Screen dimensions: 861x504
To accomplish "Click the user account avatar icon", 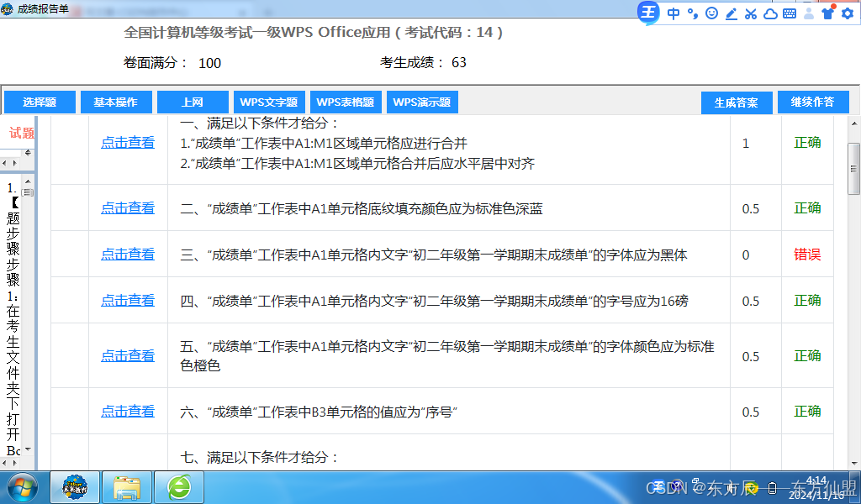I will pos(809,13).
